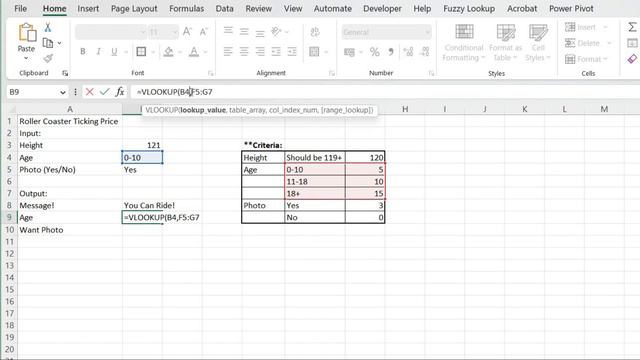Toggle Bold formatting

(83, 51)
